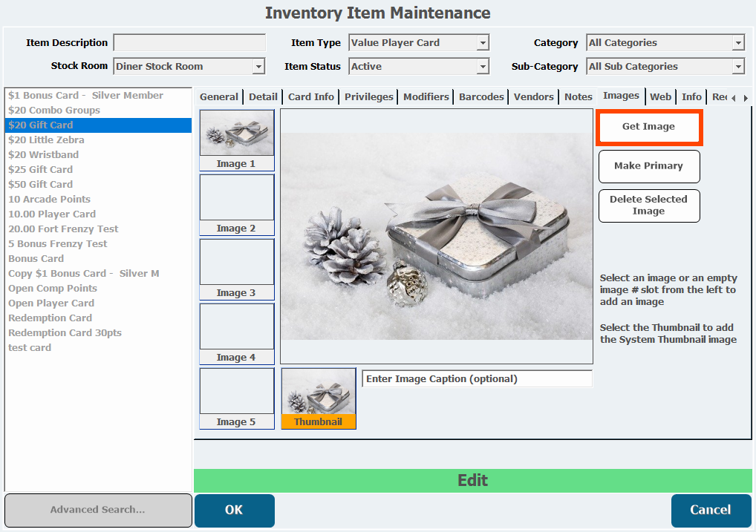The image size is (756, 532).
Task: Click the Get Image button
Action: [x=648, y=127]
